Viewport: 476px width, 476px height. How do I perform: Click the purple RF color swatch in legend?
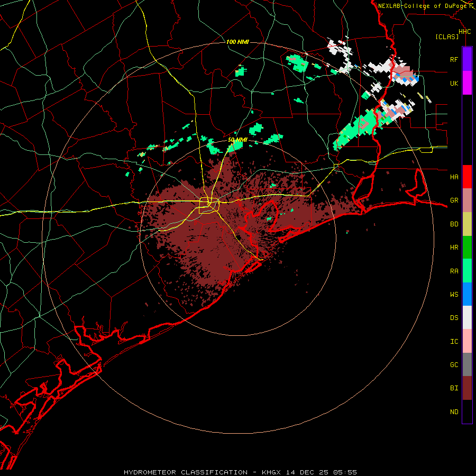click(x=467, y=59)
